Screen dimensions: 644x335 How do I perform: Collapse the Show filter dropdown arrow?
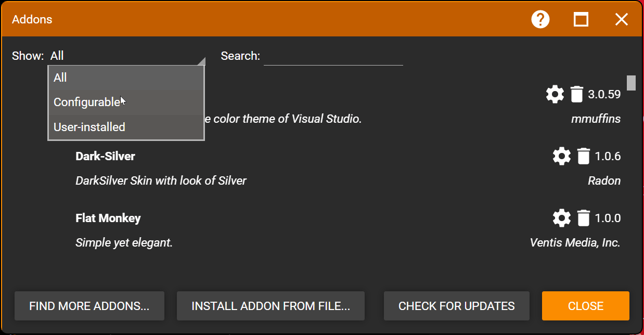(x=201, y=61)
